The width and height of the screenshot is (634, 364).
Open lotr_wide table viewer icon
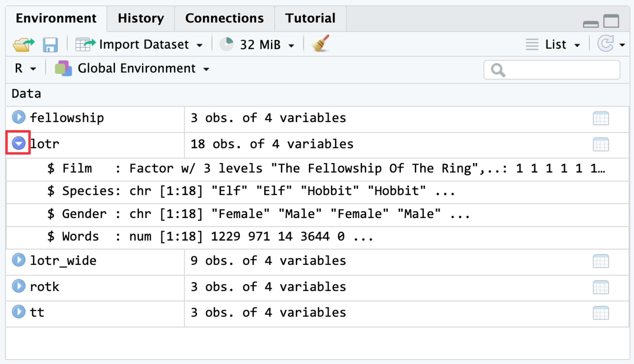pyautogui.click(x=601, y=261)
